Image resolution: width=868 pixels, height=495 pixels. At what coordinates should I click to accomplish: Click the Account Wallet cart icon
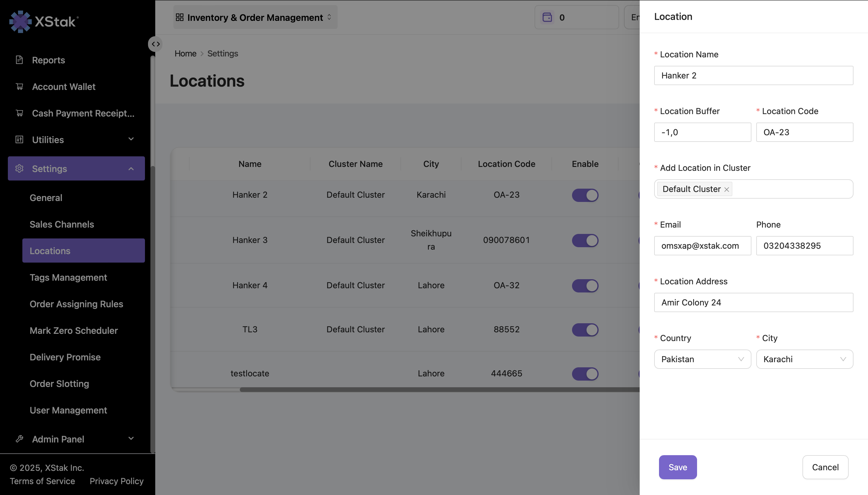coord(19,86)
